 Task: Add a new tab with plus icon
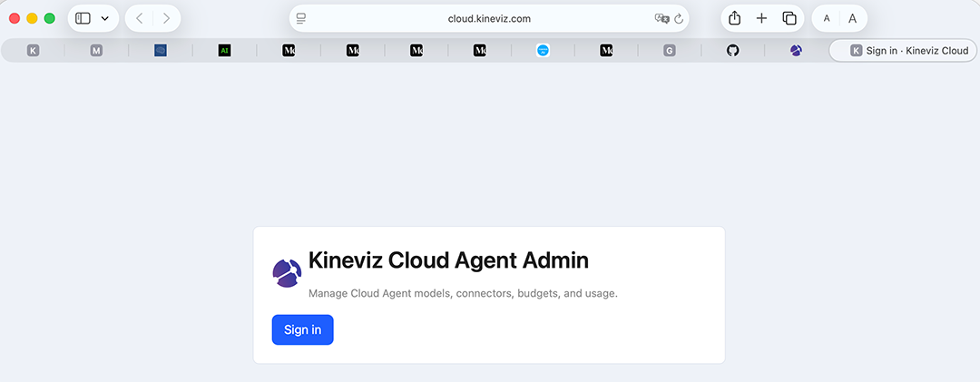pos(761,18)
